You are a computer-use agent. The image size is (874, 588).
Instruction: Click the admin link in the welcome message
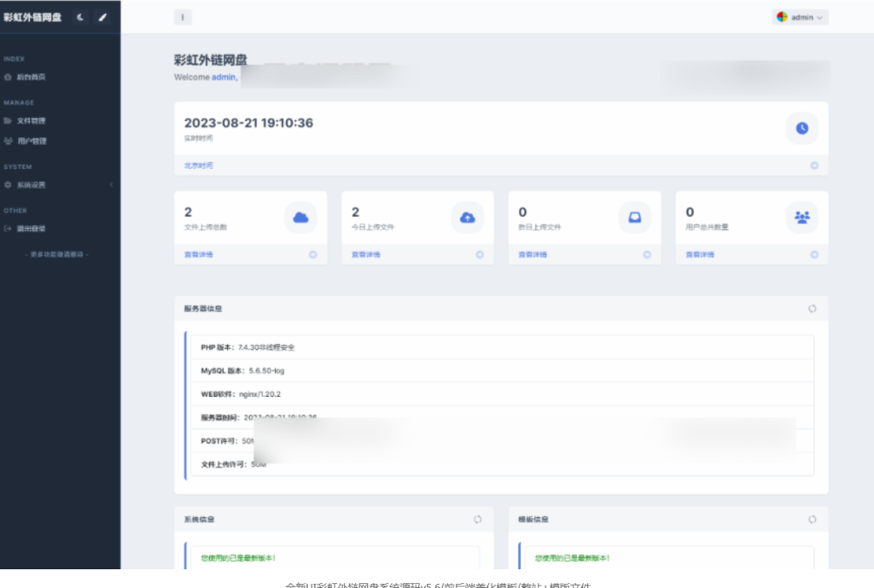pyautogui.click(x=224, y=77)
